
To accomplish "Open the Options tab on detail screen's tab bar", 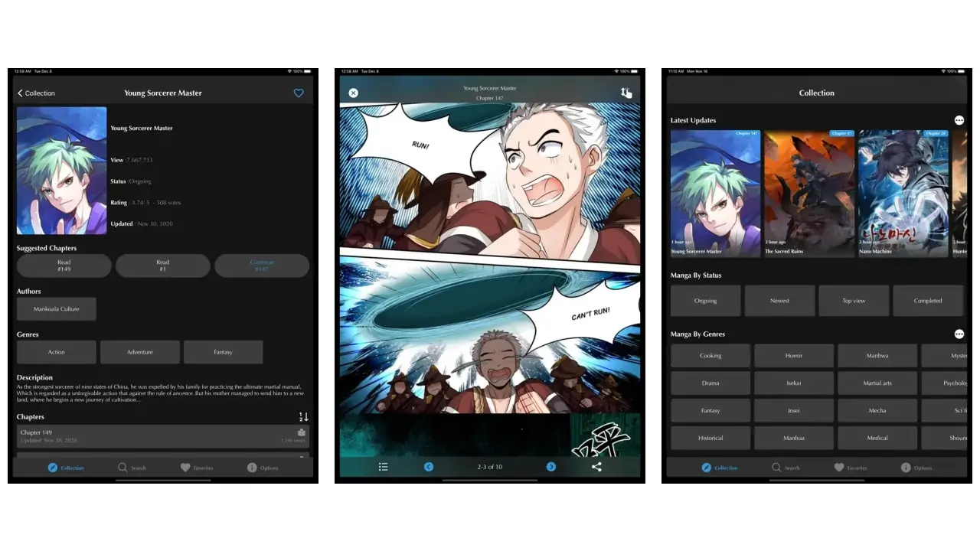I will (263, 468).
